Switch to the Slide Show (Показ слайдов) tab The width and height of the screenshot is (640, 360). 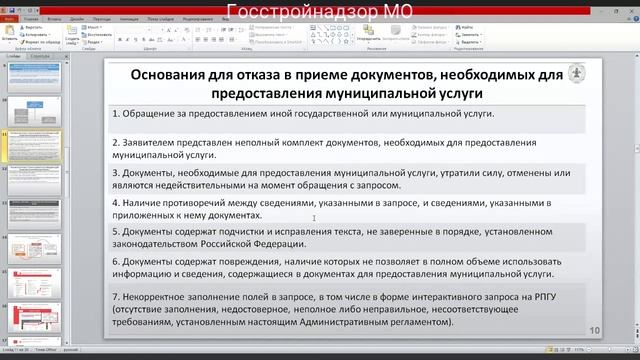pos(160,19)
